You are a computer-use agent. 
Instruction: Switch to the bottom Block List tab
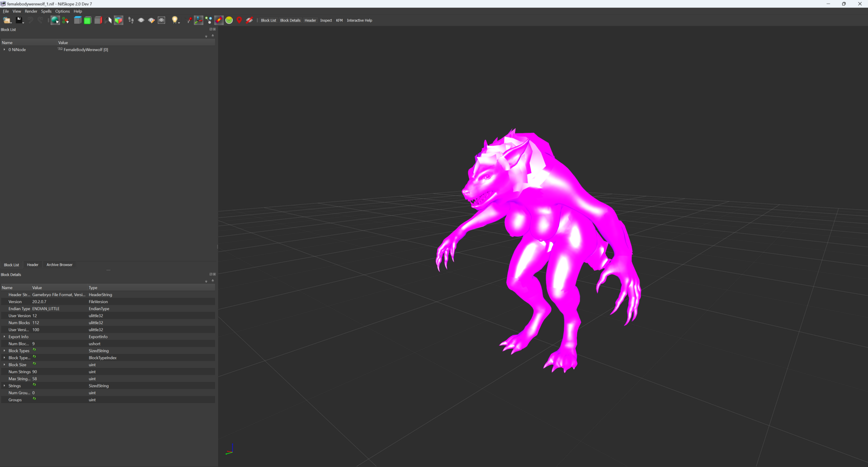tap(11, 265)
